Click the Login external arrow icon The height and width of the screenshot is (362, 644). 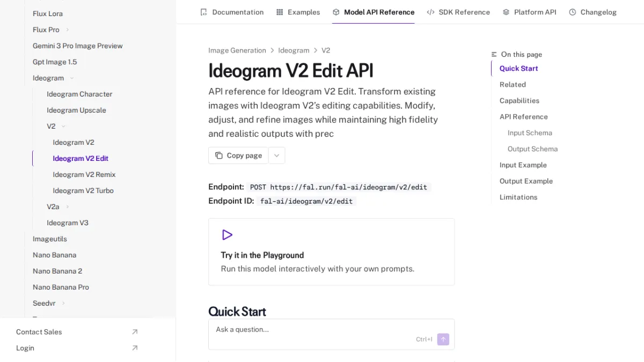click(135, 348)
